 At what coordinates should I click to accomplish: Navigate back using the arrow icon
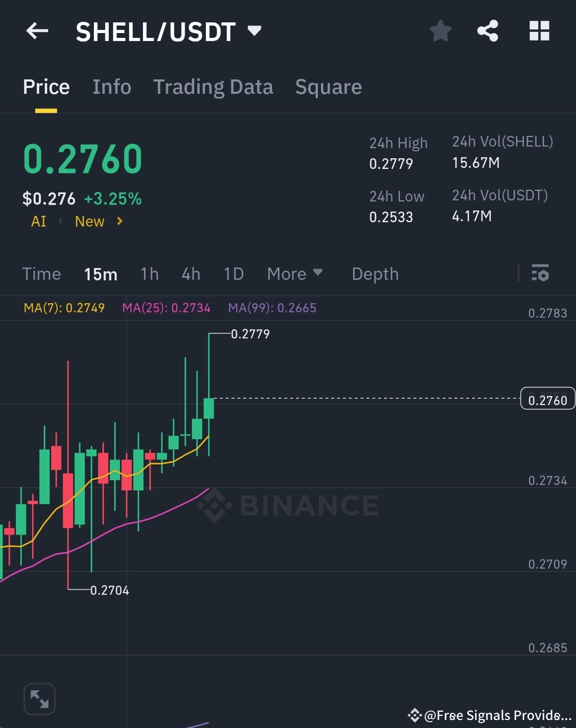pos(36,30)
